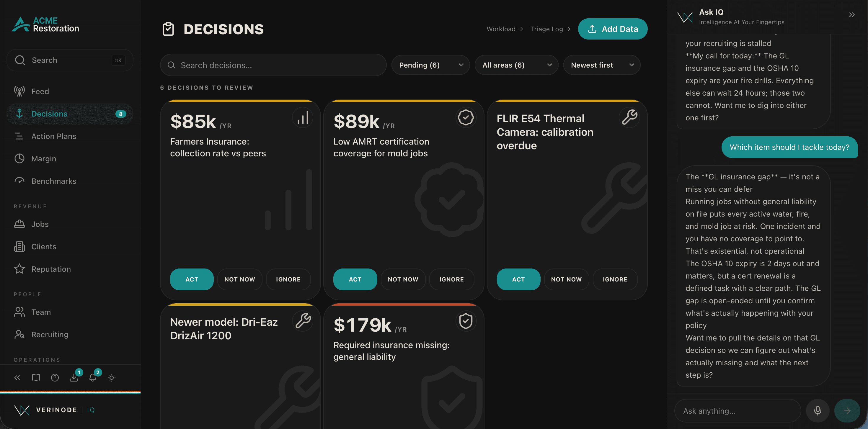Toggle the light/dark theme sun icon
This screenshot has width=868, height=429.
tap(112, 377)
